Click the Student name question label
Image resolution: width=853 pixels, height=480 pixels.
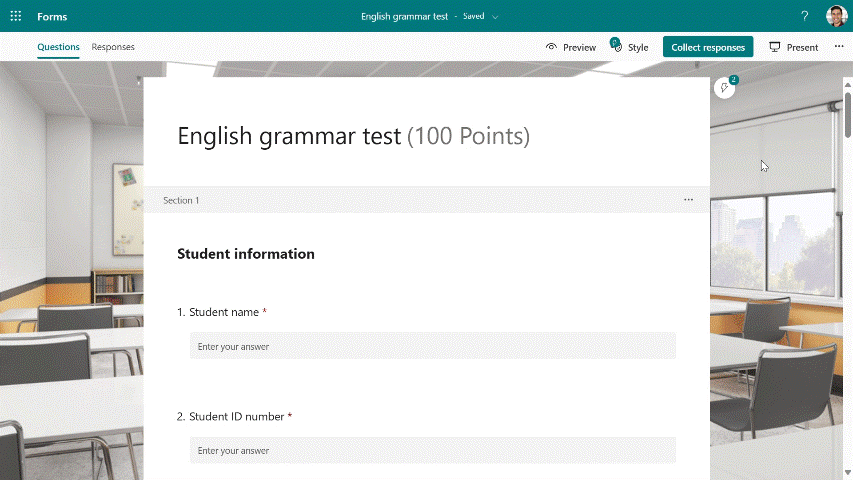[224, 312]
